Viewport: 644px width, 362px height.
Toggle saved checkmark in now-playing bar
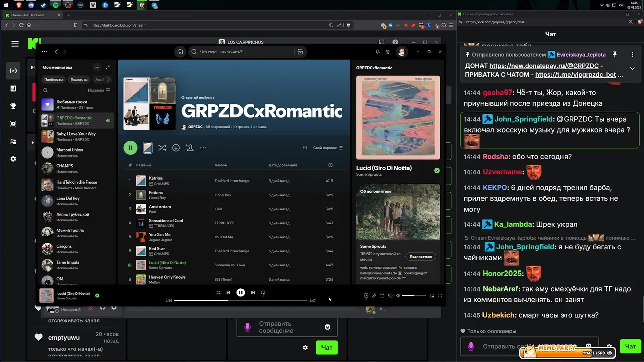point(97,295)
